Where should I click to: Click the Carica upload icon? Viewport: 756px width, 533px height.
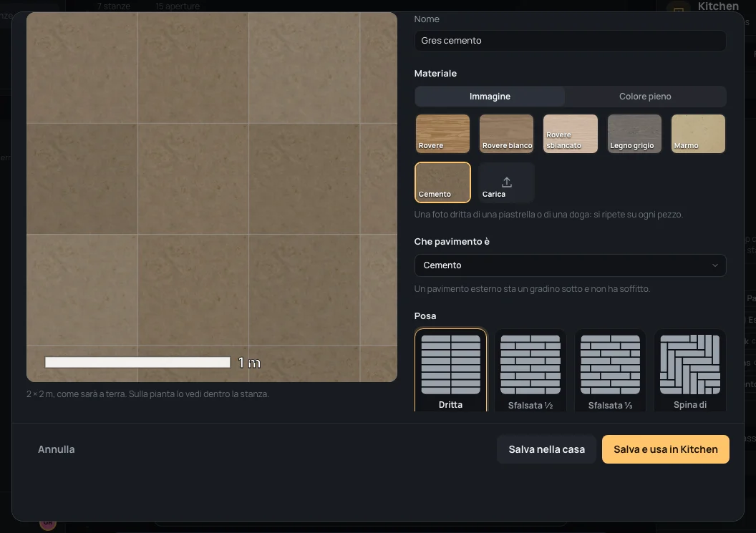[x=506, y=182]
